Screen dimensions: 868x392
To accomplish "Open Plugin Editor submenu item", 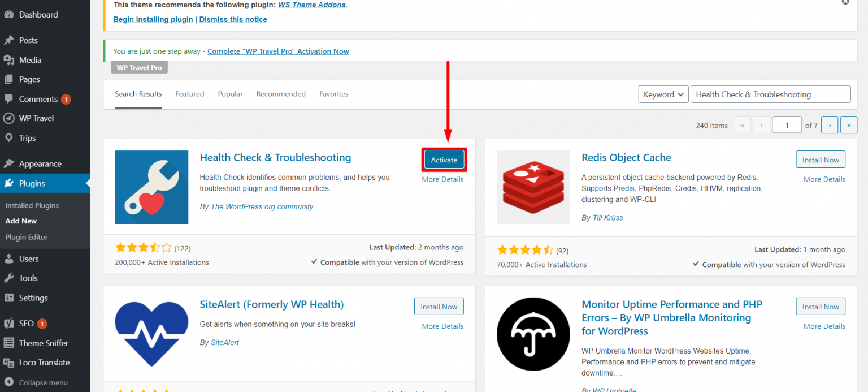I will pos(27,237).
